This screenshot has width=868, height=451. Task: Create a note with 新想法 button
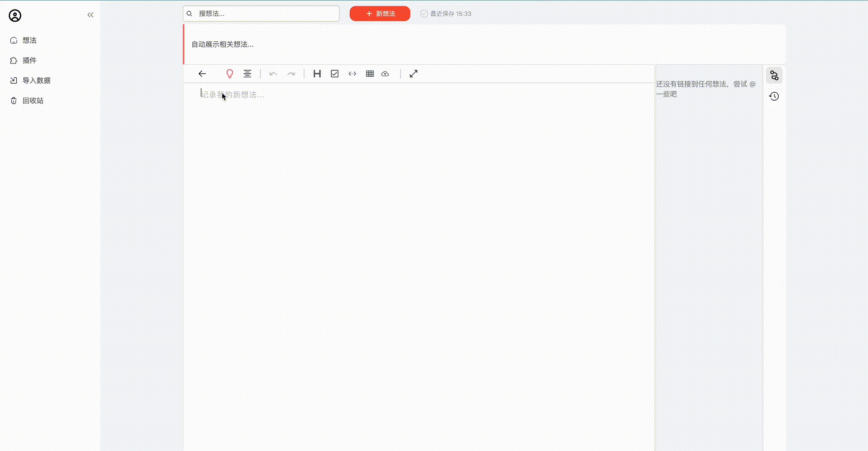pos(380,14)
